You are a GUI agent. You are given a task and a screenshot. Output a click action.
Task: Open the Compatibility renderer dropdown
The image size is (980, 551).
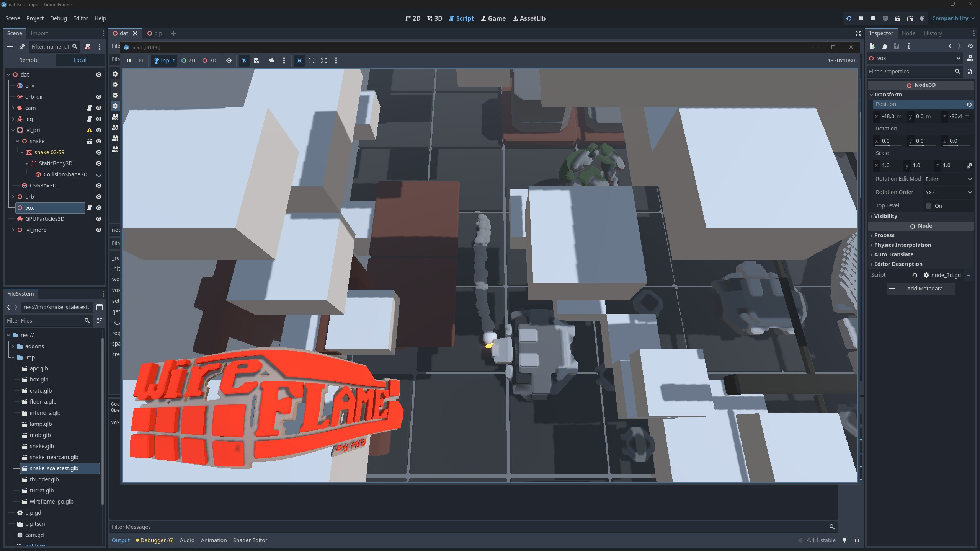(953, 18)
